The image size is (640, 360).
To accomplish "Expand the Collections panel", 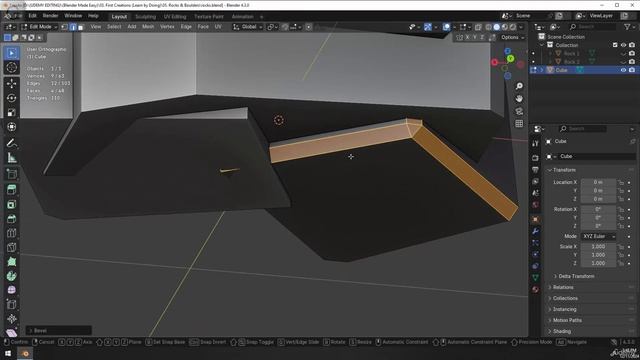I will pyautogui.click(x=565, y=298).
